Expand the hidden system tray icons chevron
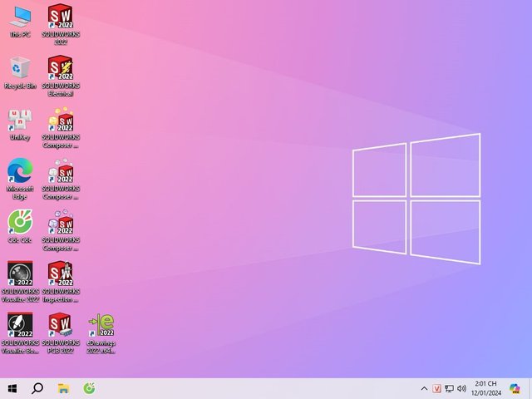Viewport: 532px width, 399px height. click(x=424, y=389)
